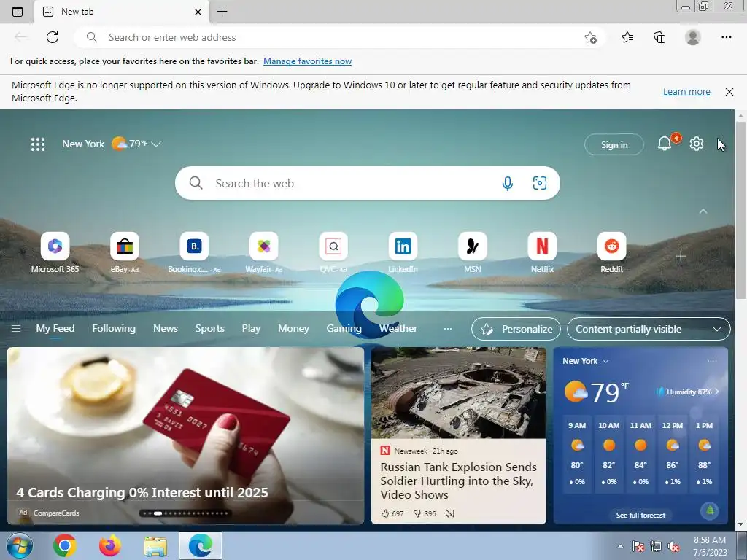Image resolution: width=747 pixels, height=560 pixels.
Task: Like the Russian Tank article
Action: [392, 513]
